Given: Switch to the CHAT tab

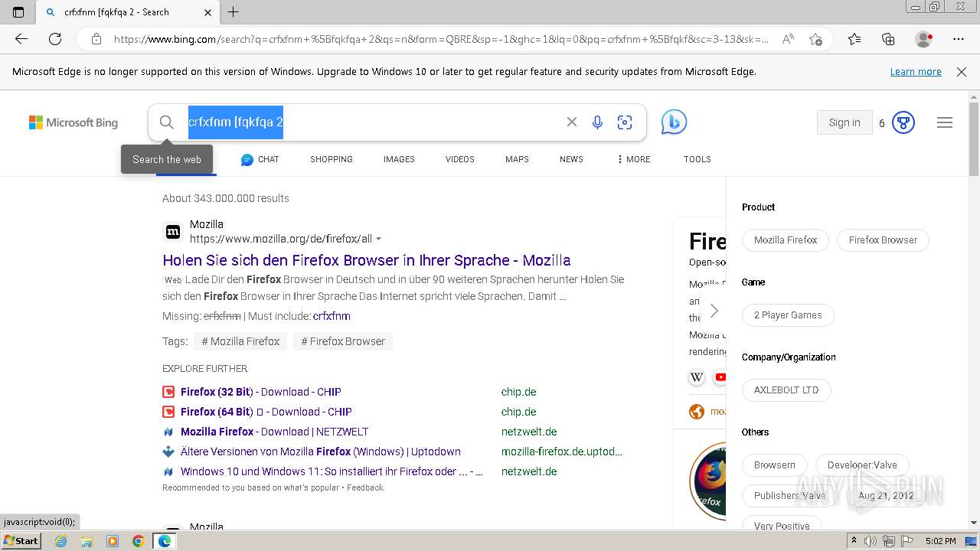Looking at the screenshot, I should coord(260,159).
